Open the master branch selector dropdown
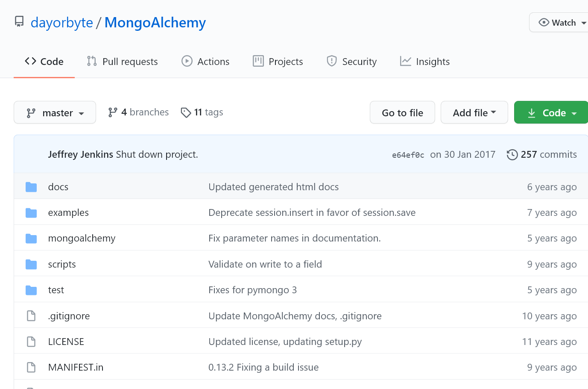 coord(55,112)
